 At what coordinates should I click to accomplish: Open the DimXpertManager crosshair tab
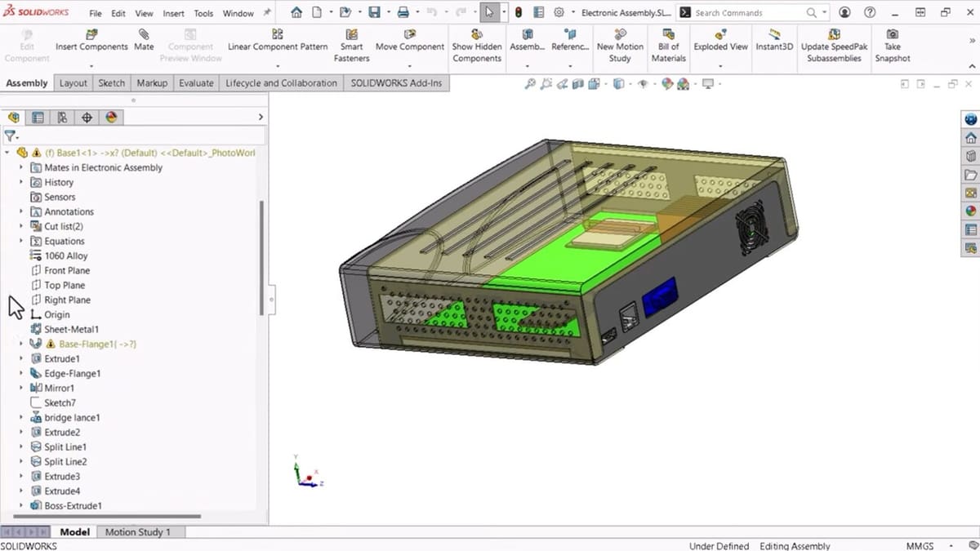tap(87, 118)
